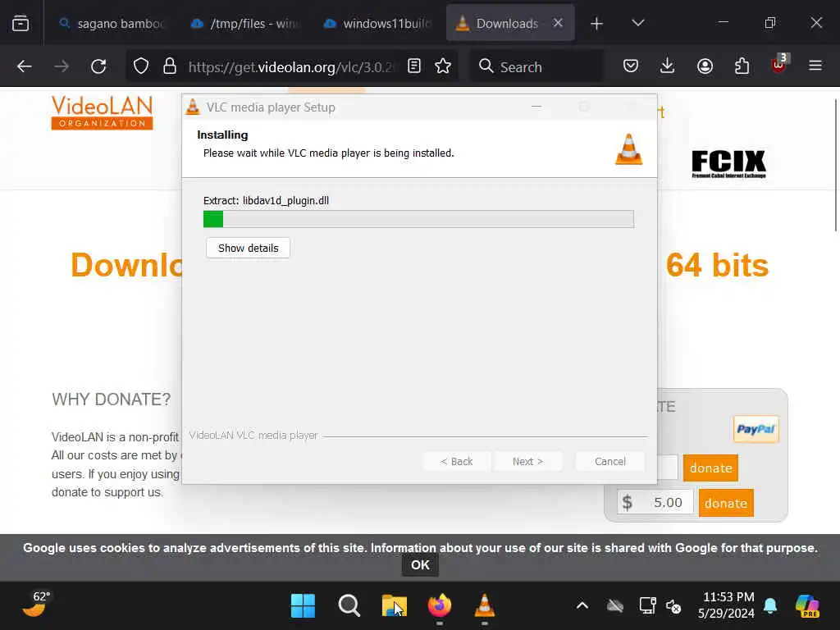Open a new tab with plus icon
This screenshot has width=840, height=630.
point(597,24)
